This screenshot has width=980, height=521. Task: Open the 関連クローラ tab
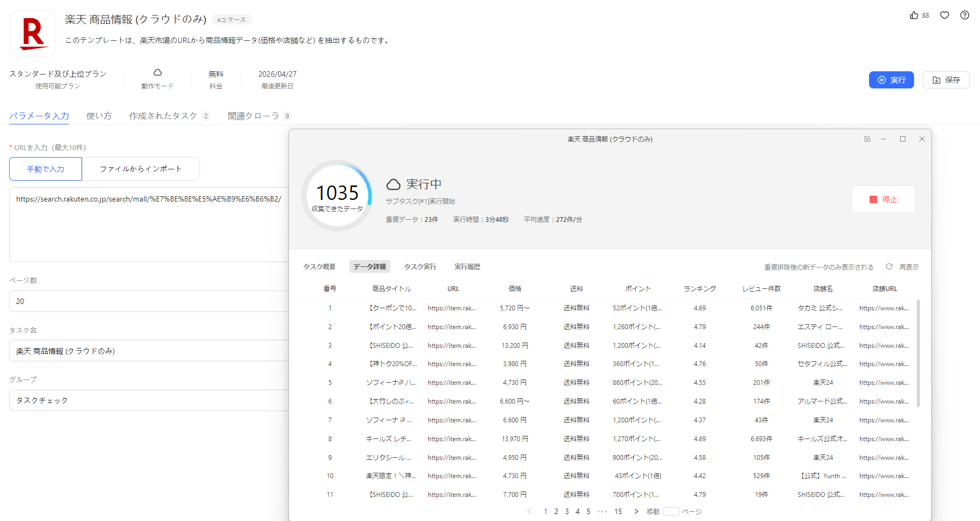[x=259, y=116]
